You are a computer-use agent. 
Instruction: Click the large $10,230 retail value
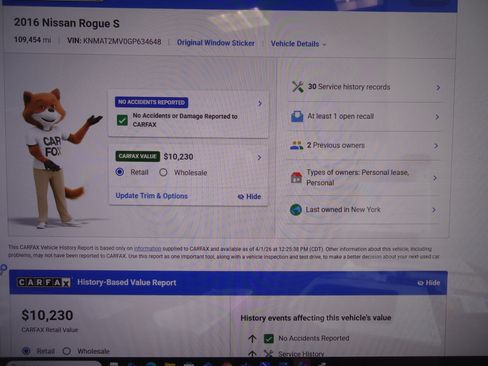[47, 315]
